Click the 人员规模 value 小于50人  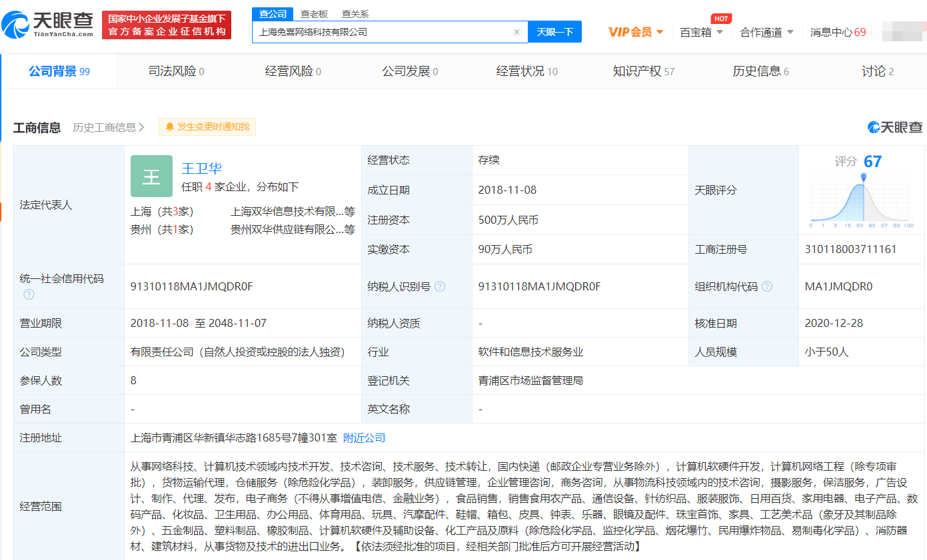(827, 352)
